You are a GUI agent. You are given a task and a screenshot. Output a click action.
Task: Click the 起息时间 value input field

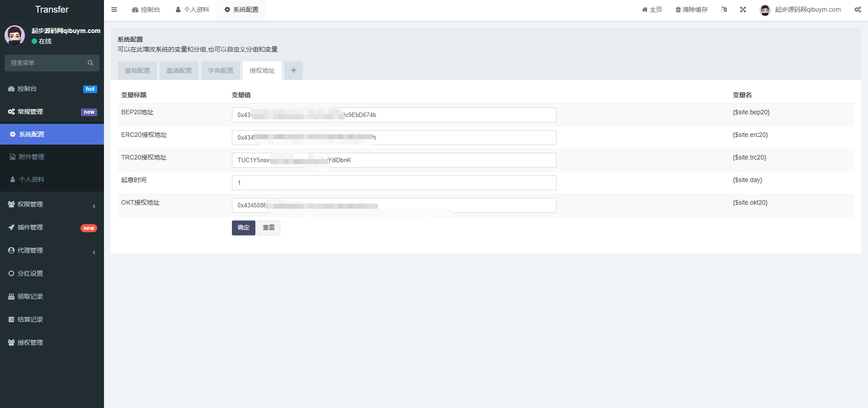pyautogui.click(x=394, y=183)
